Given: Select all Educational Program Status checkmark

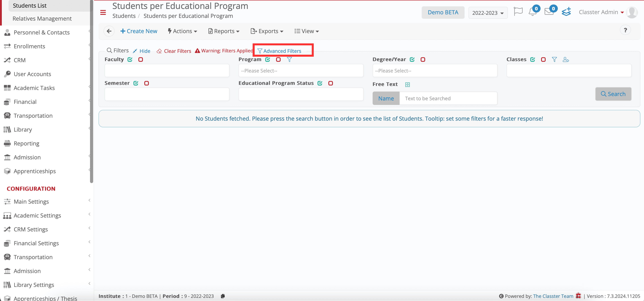Looking at the screenshot, I should pos(320,83).
